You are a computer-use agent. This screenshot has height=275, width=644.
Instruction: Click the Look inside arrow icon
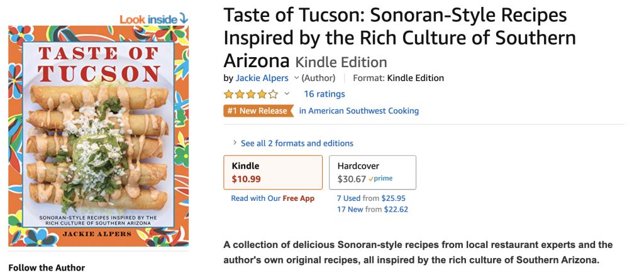pos(184,18)
